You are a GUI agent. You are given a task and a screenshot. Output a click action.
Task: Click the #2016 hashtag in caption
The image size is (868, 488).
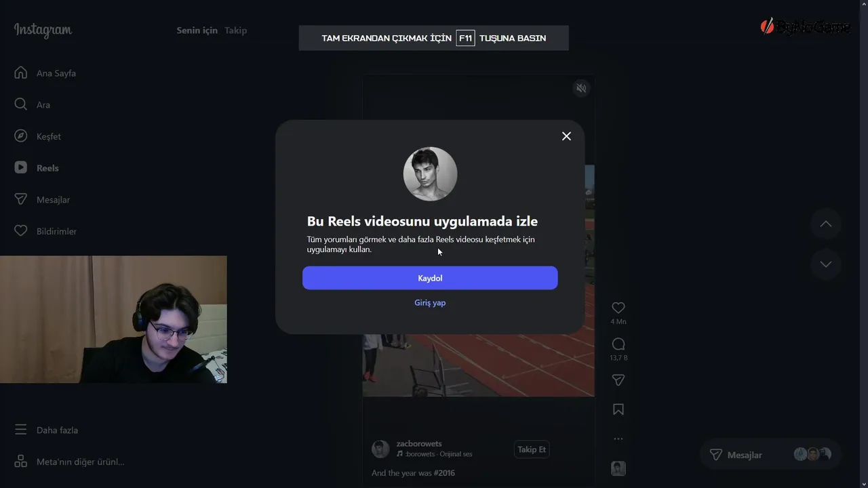(x=444, y=473)
